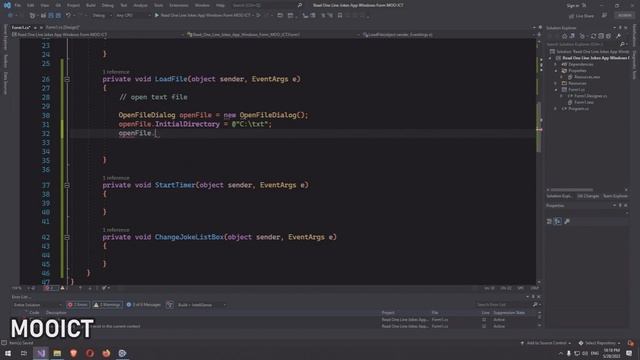This screenshot has height=360, width=640.
Task: Open the Debug menu
Action: [x=108, y=5]
